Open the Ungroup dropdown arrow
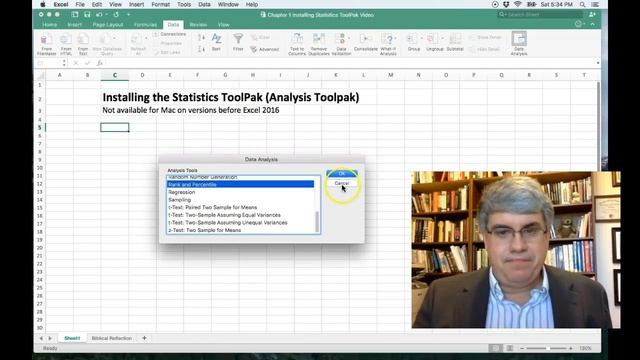Screen dimensions: 640x360 (x=443, y=38)
